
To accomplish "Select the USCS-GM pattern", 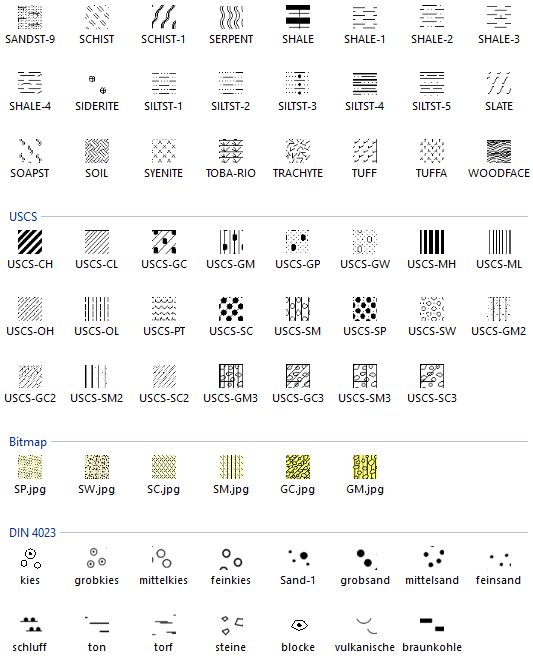I will (x=231, y=242).
